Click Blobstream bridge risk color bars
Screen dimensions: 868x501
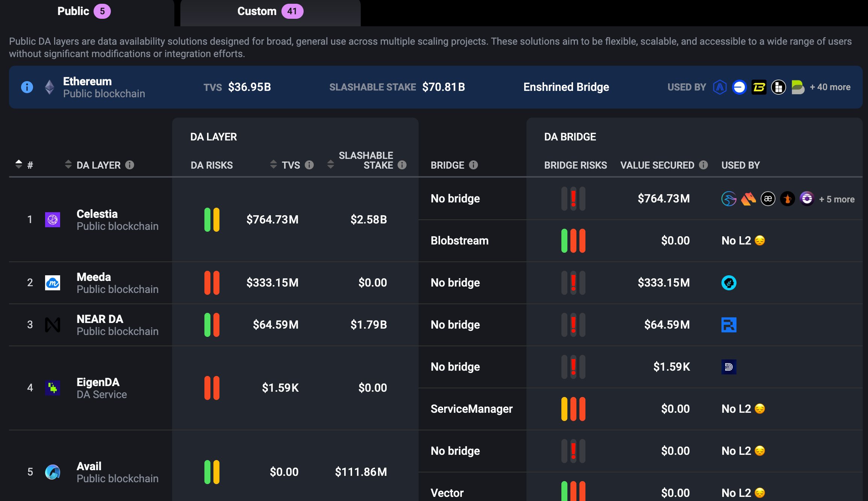(573, 241)
